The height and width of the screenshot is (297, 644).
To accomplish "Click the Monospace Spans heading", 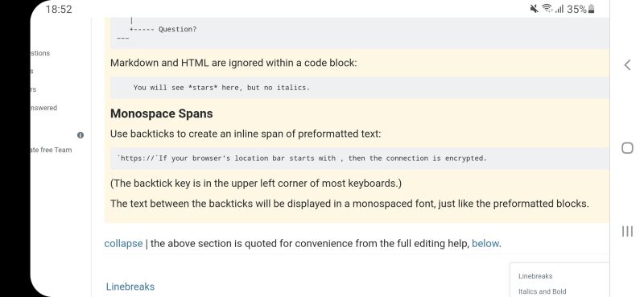I will (x=162, y=113).
